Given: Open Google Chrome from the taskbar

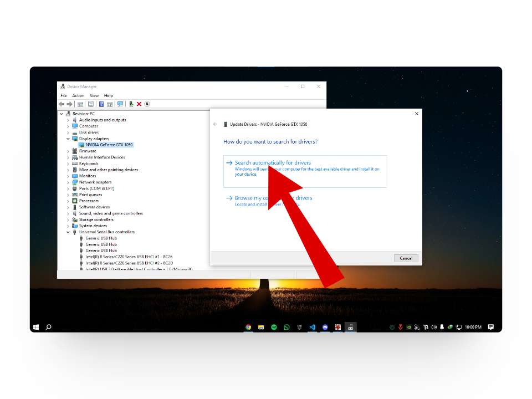Looking at the screenshot, I should 248,327.
